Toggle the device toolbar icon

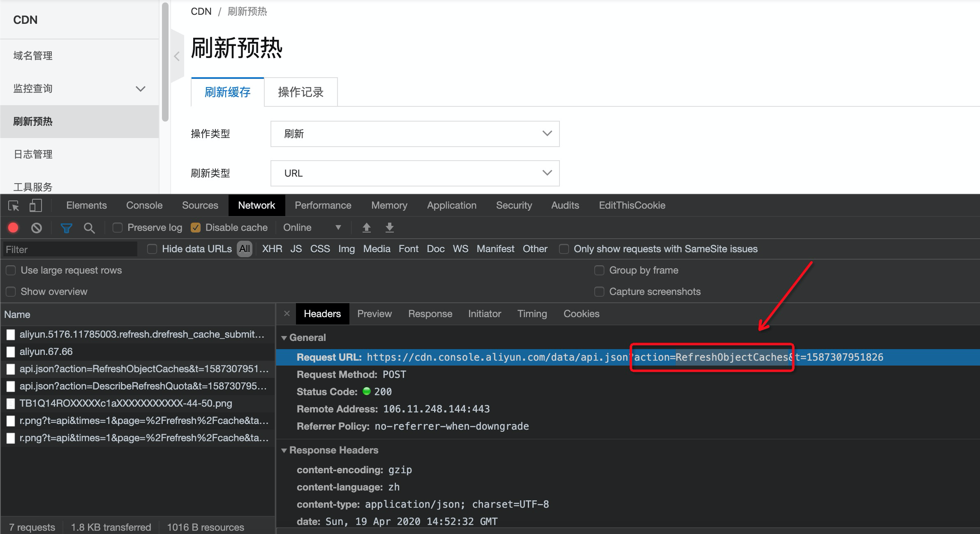pyautogui.click(x=36, y=205)
